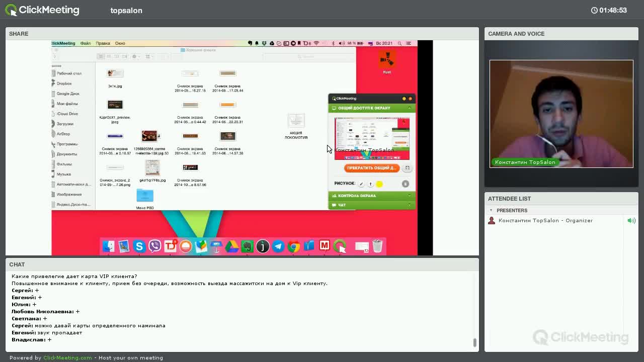This screenshot has width=644, height=362.
Task: Open the Правка menu
Action: (x=103, y=43)
